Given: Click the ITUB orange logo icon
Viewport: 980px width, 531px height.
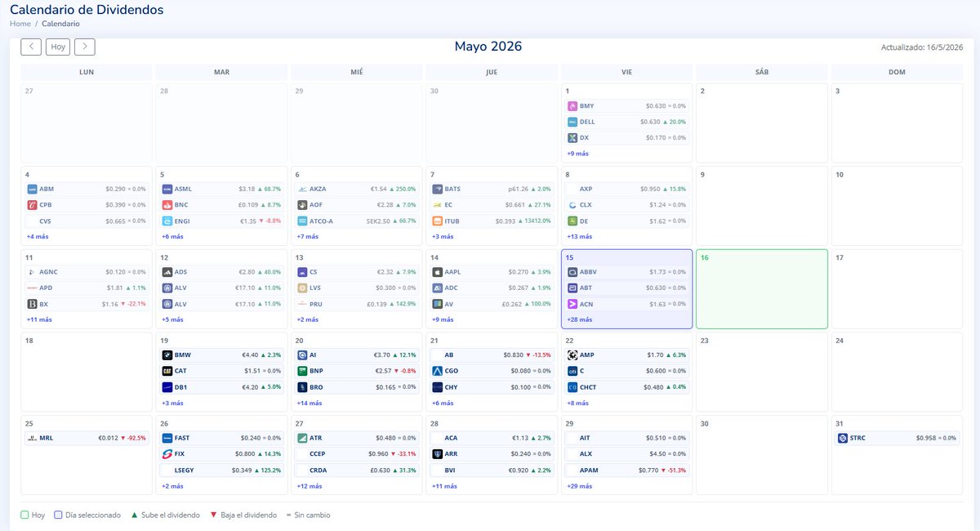Looking at the screenshot, I should click(x=437, y=221).
